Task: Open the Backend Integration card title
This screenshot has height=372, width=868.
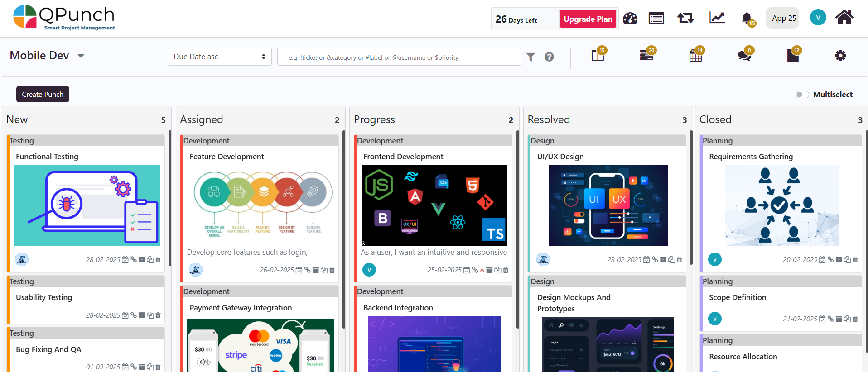Action: pos(398,308)
